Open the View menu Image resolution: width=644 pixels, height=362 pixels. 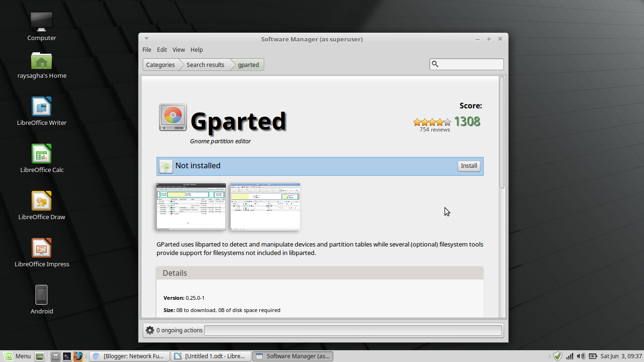coord(179,49)
